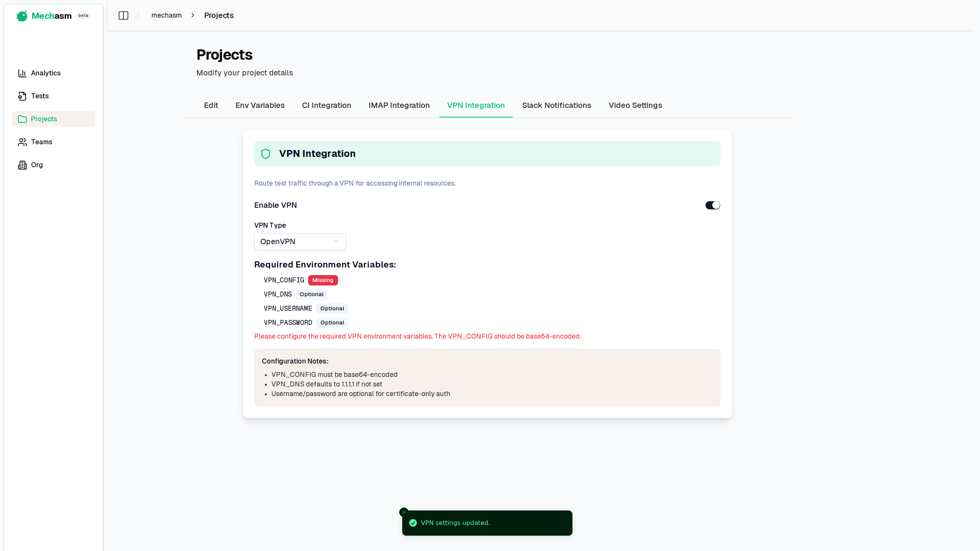Image resolution: width=980 pixels, height=551 pixels.
Task: Expand the OpenVPN selector chevron
Action: pos(336,241)
